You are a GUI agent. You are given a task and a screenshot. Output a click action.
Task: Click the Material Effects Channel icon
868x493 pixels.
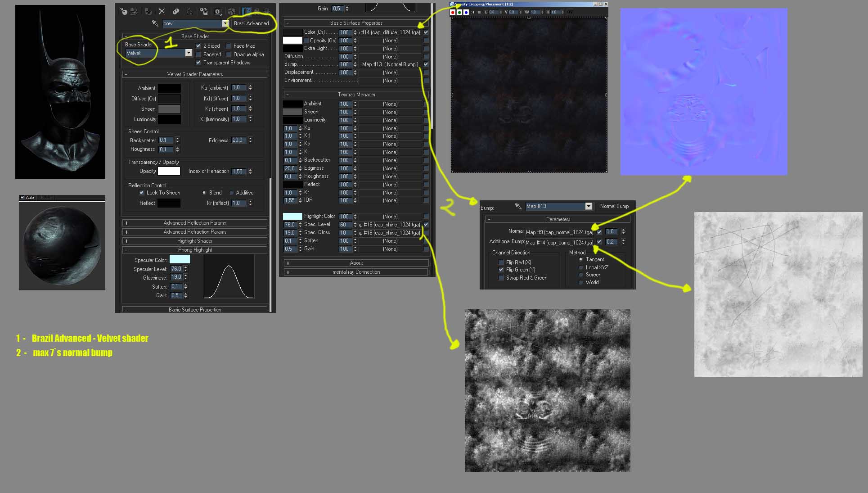click(218, 12)
